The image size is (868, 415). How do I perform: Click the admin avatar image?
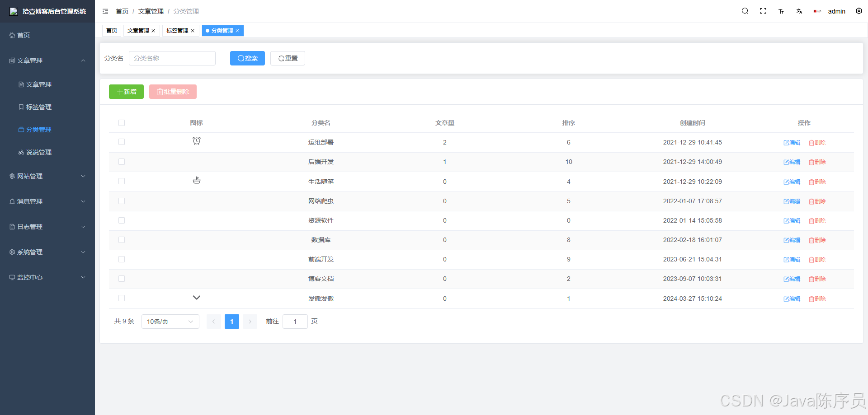click(817, 11)
